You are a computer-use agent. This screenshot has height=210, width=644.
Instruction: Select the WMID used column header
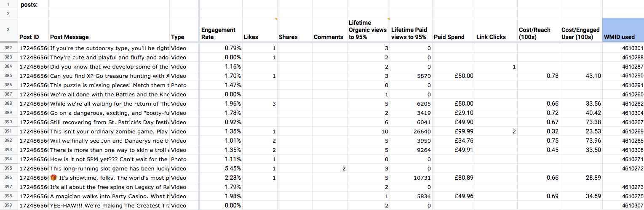pos(623,30)
